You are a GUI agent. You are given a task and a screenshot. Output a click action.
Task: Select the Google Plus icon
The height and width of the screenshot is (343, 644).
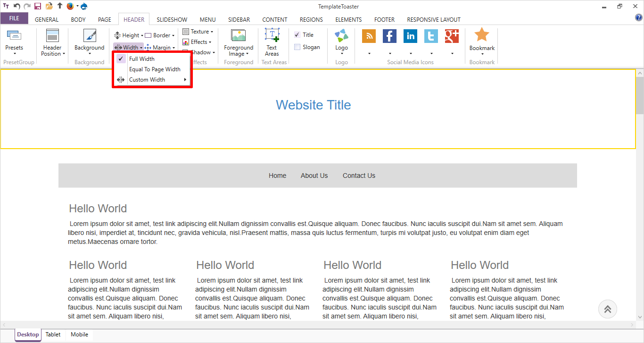[x=452, y=36]
